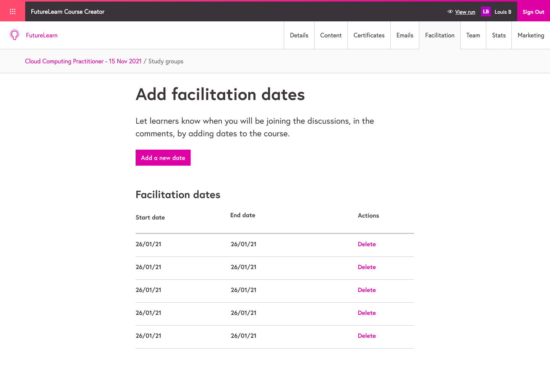Select the Facilitation tab
This screenshot has height=392, width=550.
coord(440,35)
